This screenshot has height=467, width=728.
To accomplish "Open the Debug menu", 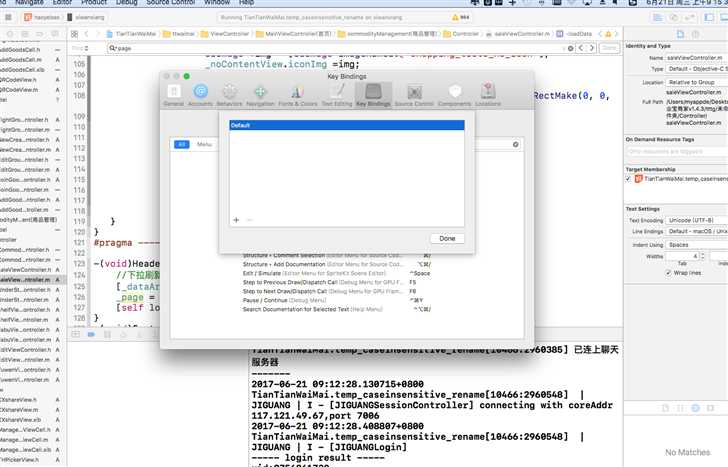I will pyautogui.click(x=127, y=3).
